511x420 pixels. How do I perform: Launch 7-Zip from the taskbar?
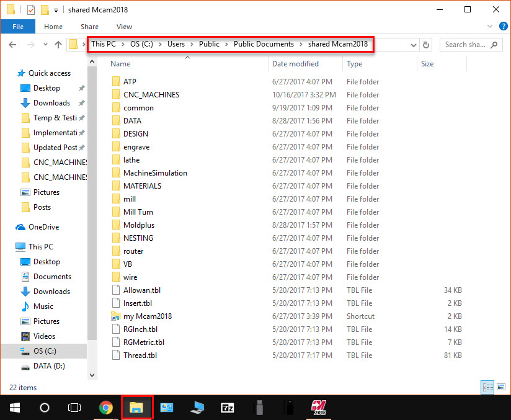tap(227, 408)
